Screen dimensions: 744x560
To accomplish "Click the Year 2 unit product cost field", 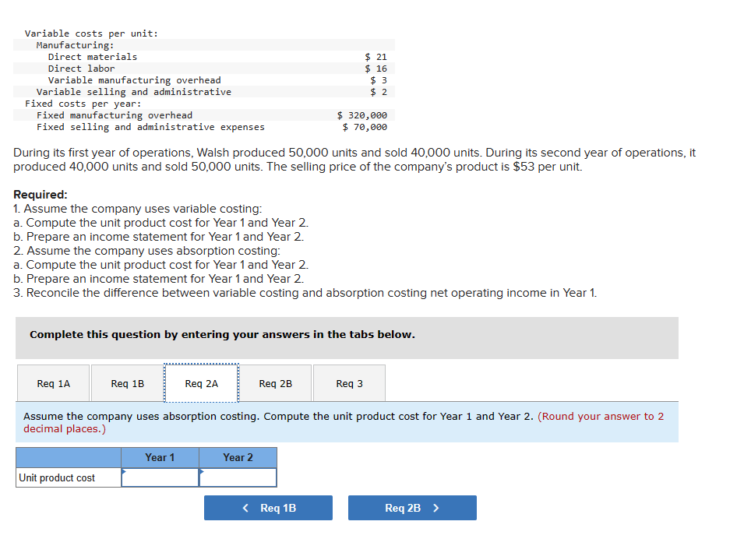I will click(x=238, y=477).
